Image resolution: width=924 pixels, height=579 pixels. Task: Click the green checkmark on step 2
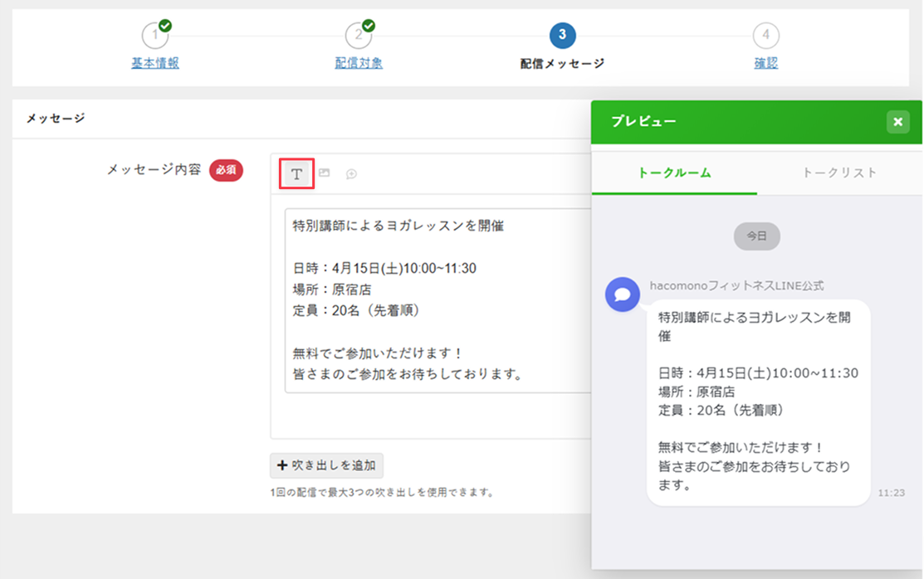coord(369,25)
